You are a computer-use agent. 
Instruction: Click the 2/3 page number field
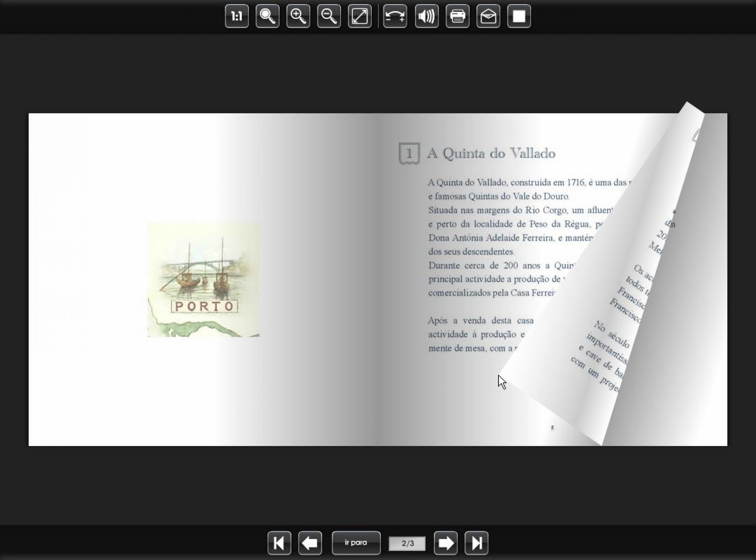pyautogui.click(x=407, y=543)
